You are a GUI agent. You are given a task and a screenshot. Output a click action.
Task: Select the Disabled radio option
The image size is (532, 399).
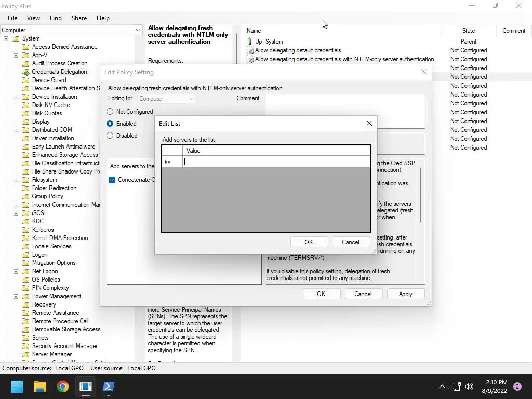point(110,136)
